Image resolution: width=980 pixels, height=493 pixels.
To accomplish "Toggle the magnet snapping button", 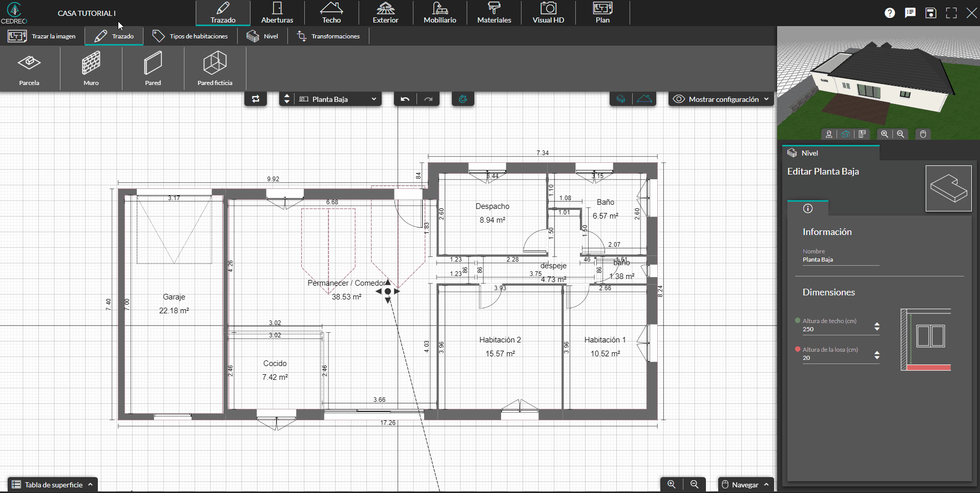I will coord(463,99).
